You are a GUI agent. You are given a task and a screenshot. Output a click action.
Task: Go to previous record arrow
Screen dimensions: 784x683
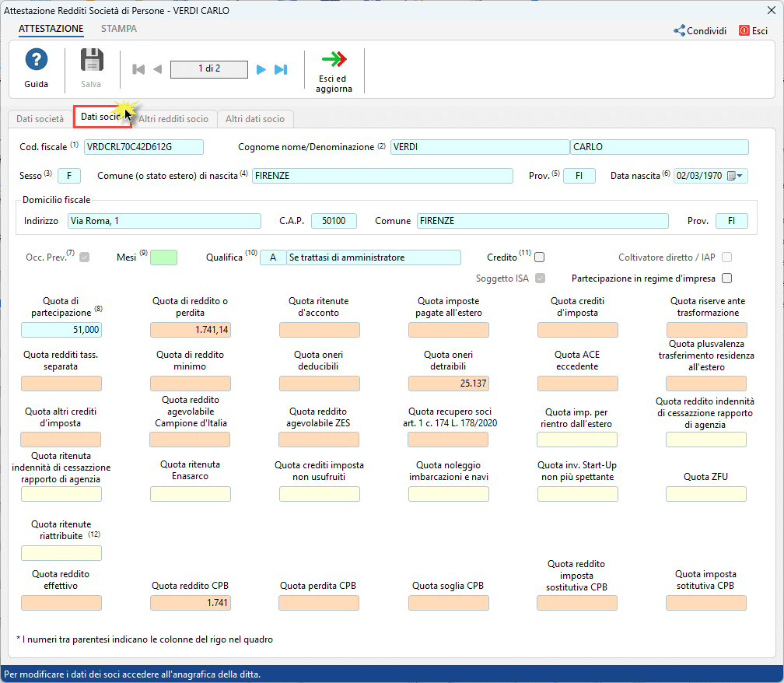[157, 69]
